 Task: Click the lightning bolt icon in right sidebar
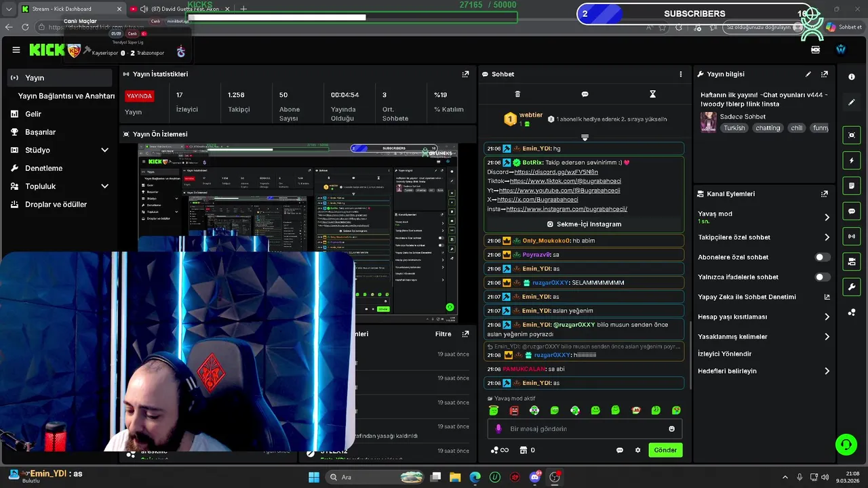852,161
